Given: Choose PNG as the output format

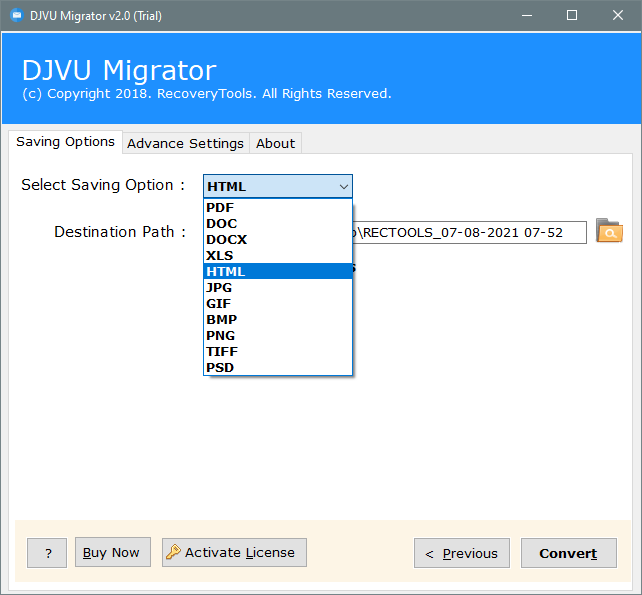Looking at the screenshot, I should [x=278, y=335].
